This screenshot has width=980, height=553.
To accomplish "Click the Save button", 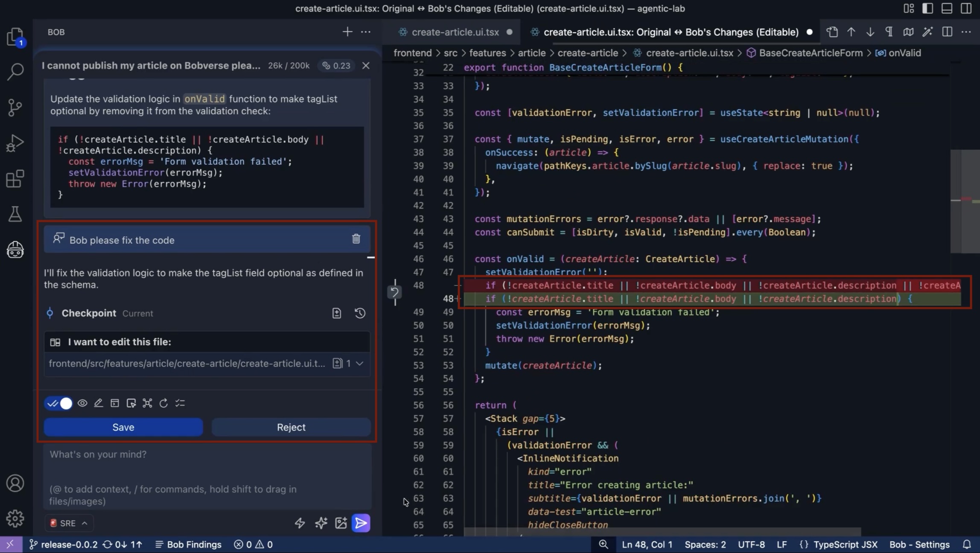I will pos(123,427).
